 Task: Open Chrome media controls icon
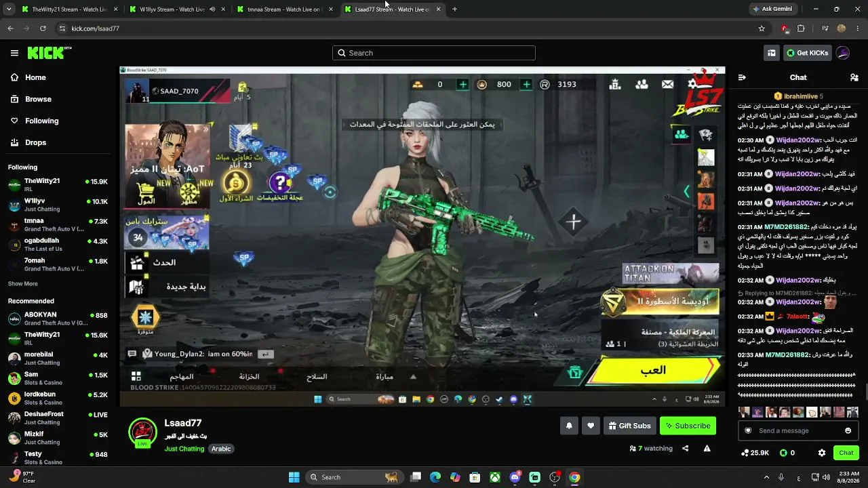(x=825, y=28)
